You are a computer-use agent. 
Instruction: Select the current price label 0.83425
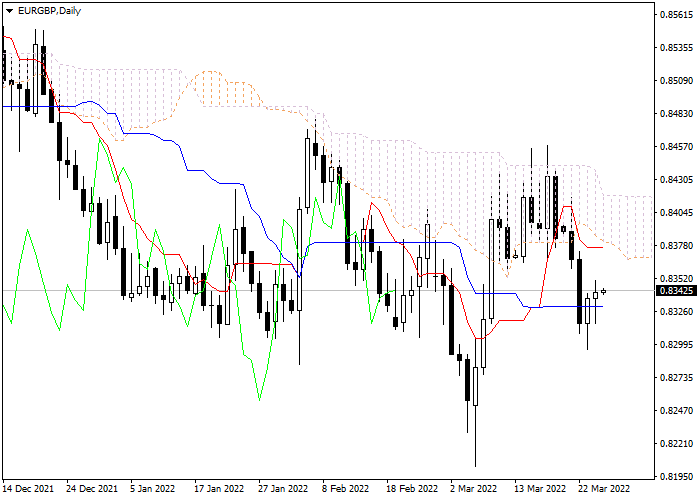676,291
